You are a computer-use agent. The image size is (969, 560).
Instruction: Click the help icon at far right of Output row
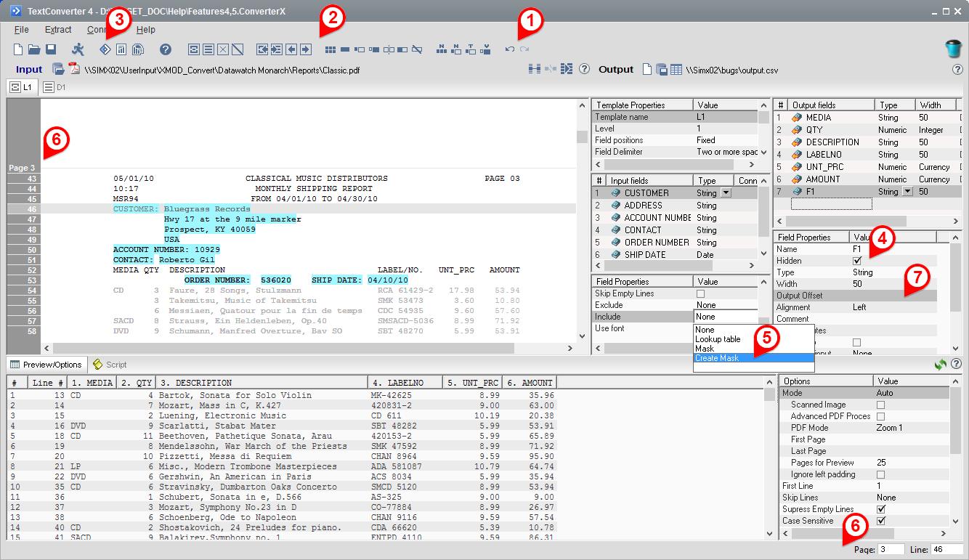pyautogui.click(x=957, y=70)
